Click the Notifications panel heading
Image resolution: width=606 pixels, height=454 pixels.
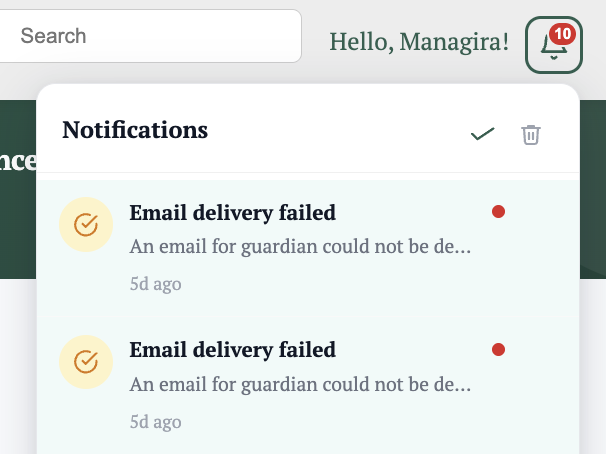coord(135,130)
